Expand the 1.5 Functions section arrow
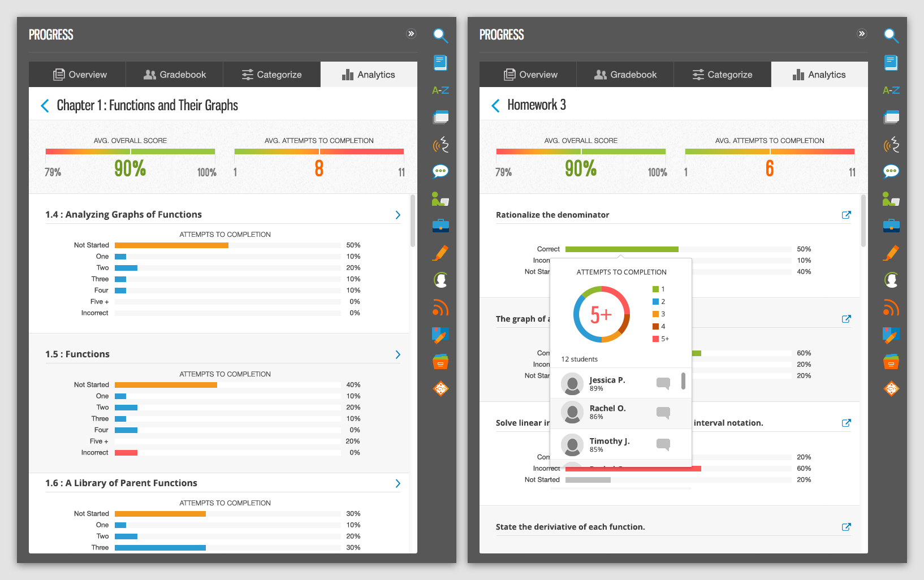 click(398, 354)
